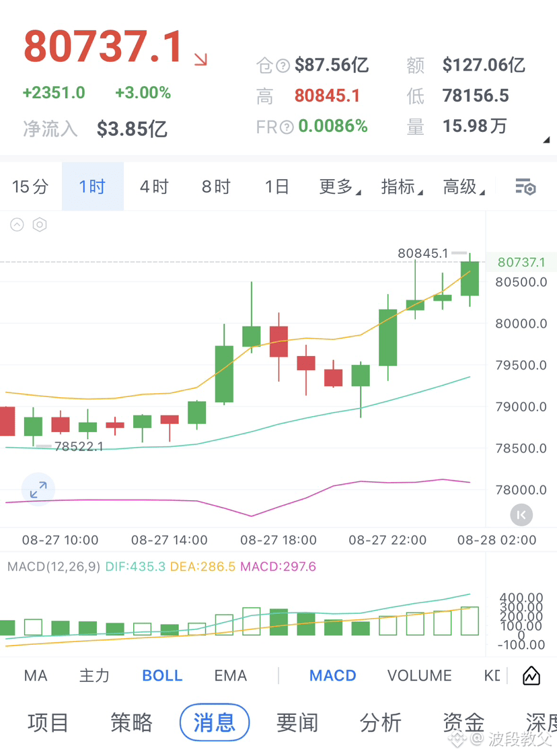Image resolution: width=557 pixels, height=756 pixels.
Task: Toggle the BOLL indicator
Action: [x=162, y=675]
